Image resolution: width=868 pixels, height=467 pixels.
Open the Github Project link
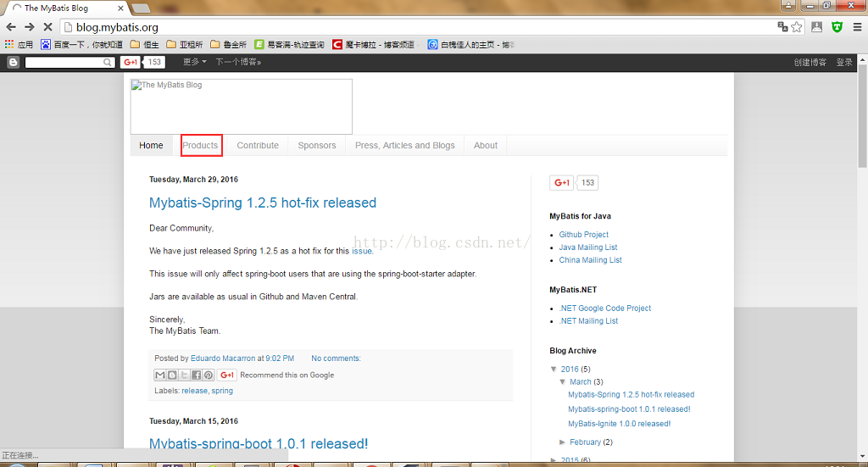point(583,235)
